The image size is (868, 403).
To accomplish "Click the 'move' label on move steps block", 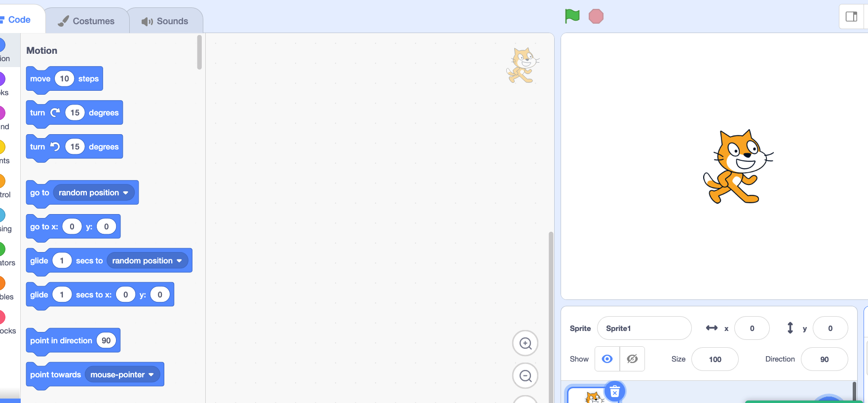I will tap(40, 79).
